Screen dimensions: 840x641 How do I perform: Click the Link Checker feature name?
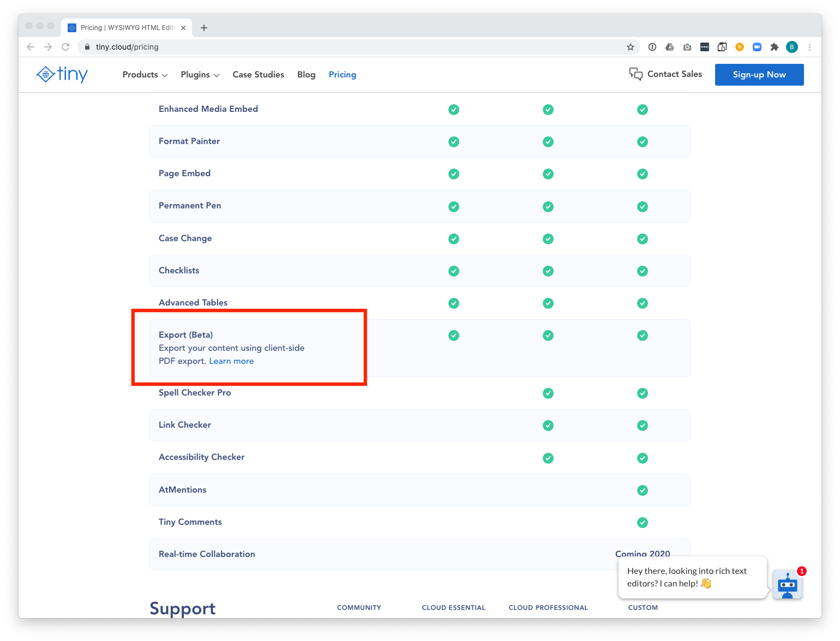tap(185, 425)
